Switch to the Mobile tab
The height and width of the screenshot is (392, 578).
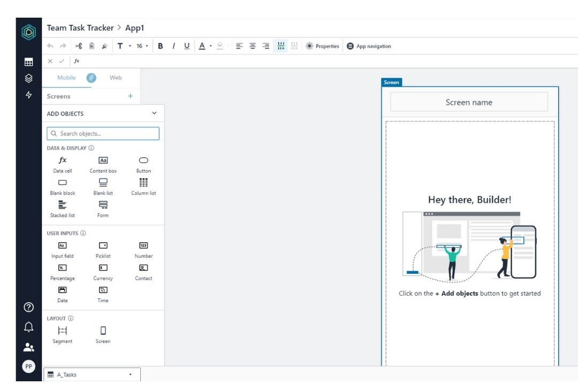66,78
